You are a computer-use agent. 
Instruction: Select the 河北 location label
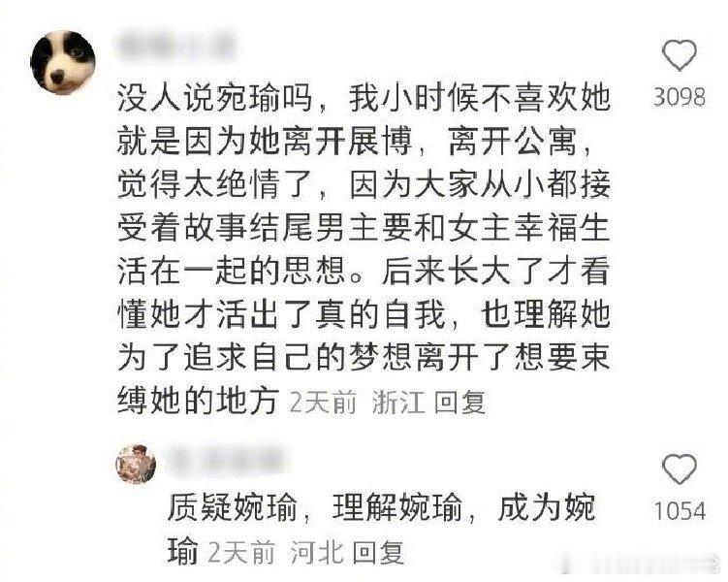pos(317,553)
